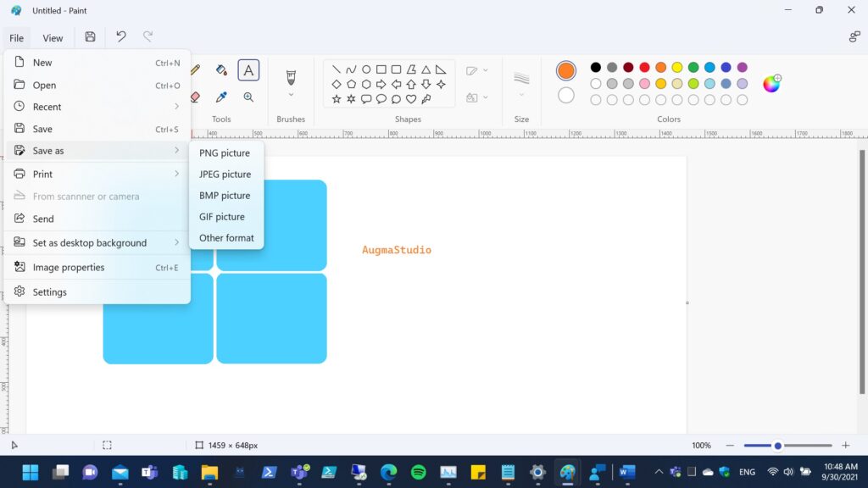868x488 pixels.
Task: Click the Save icon in title toolbar
Action: click(x=90, y=37)
